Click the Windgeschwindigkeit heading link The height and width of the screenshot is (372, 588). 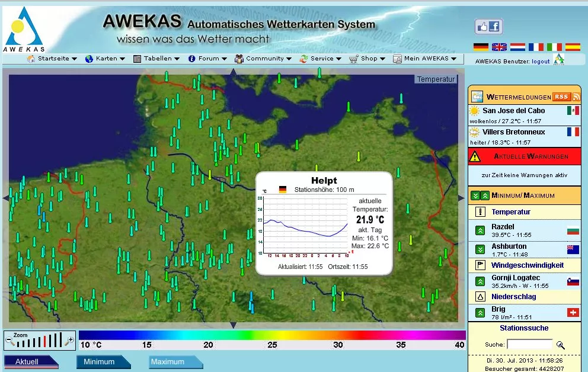point(528,265)
